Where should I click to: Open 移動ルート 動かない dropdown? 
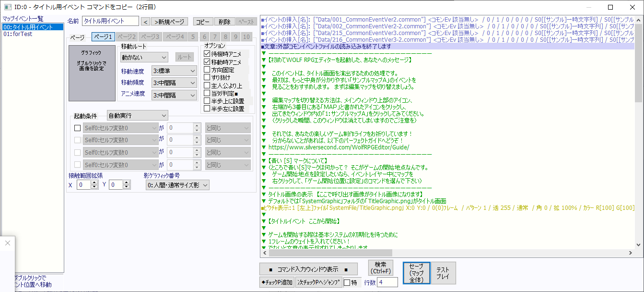click(144, 58)
